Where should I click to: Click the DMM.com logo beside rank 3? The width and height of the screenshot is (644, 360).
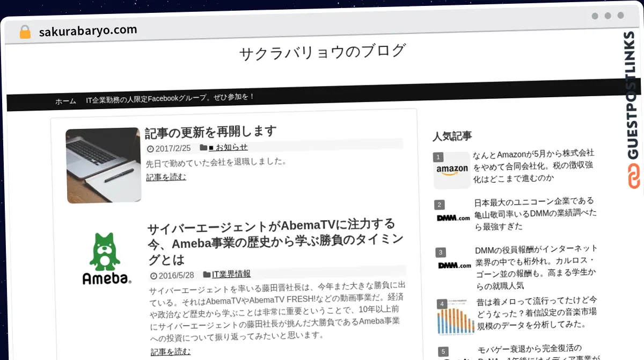[x=454, y=265]
